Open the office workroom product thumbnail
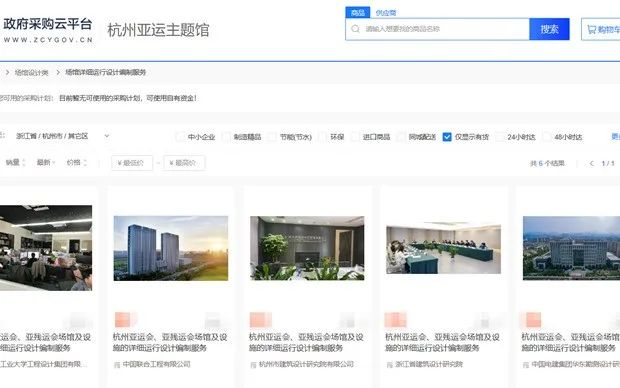This screenshot has height=388, width=620. [46, 248]
